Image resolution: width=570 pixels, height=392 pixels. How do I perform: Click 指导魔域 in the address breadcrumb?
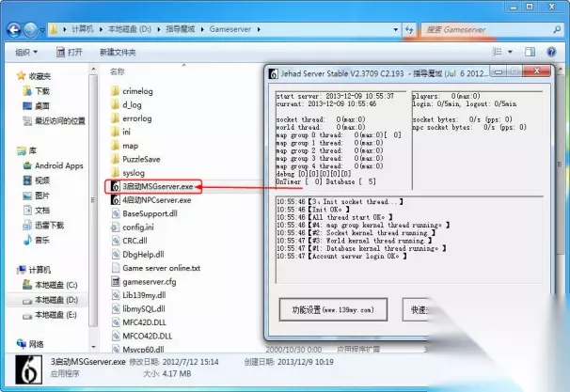[x=181, y=29]
